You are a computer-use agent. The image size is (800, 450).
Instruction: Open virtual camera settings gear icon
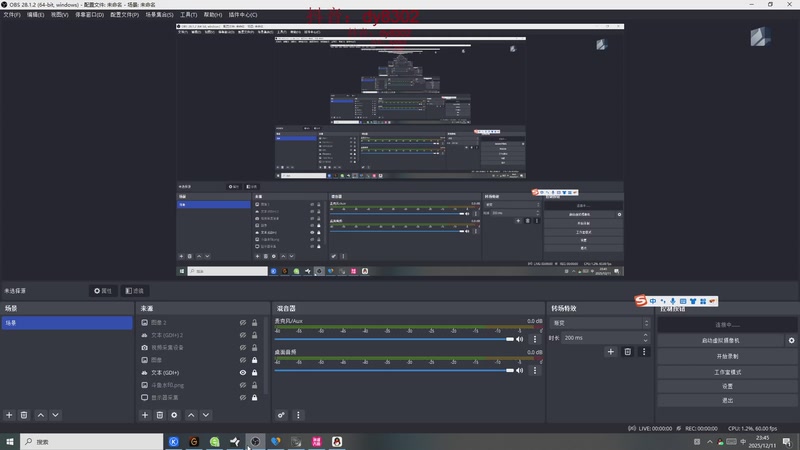pos(791,340)
